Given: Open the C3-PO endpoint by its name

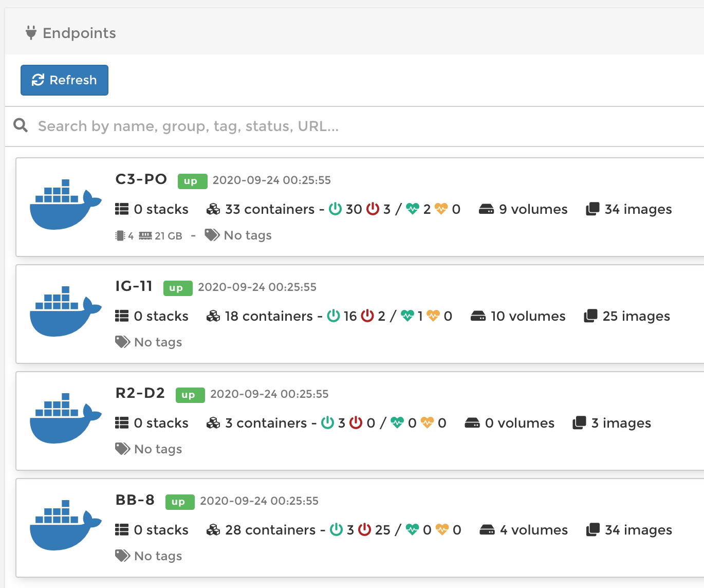Looking at the screenshot, I should pyautogui.click(x=141, y=179).
